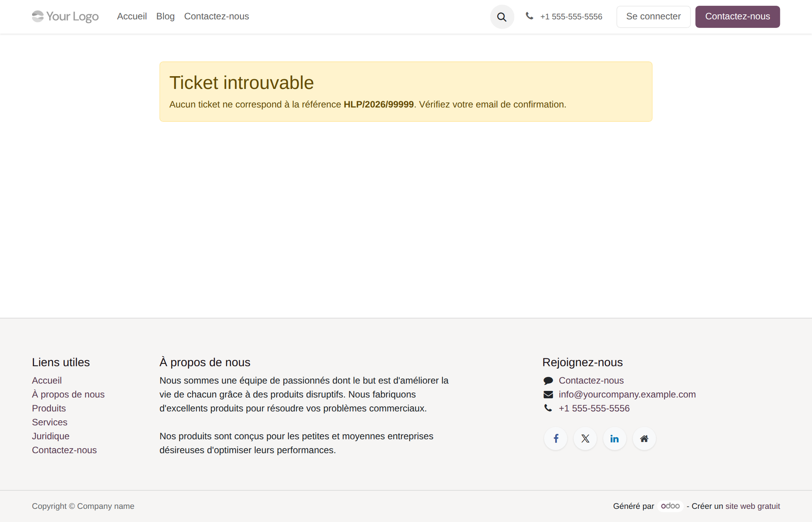Open the Produits footer link
Screen dimensions: 812x522
tap(49, 408)
